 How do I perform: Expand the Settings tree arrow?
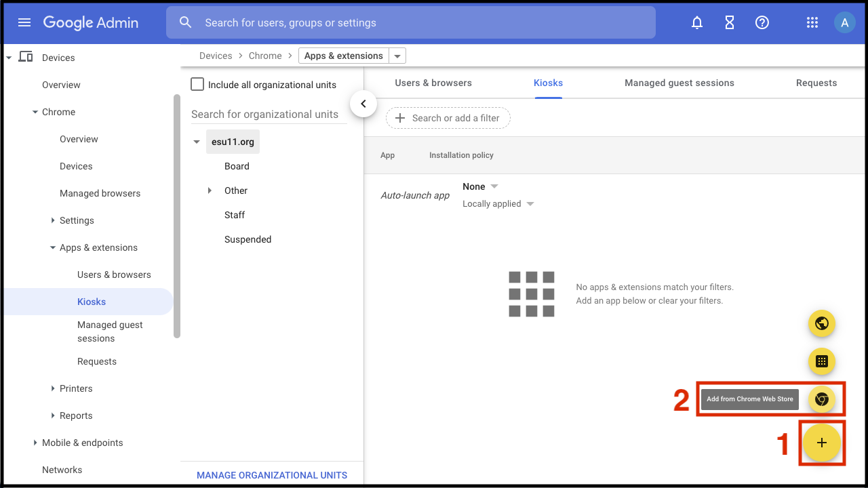click(53, 220)
